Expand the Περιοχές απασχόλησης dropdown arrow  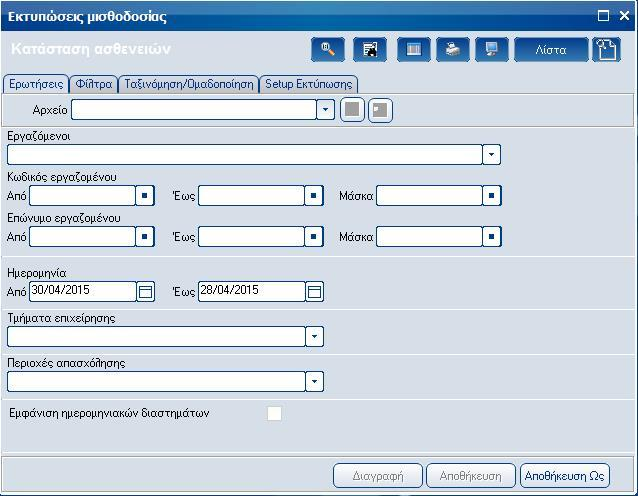[314, 382]
